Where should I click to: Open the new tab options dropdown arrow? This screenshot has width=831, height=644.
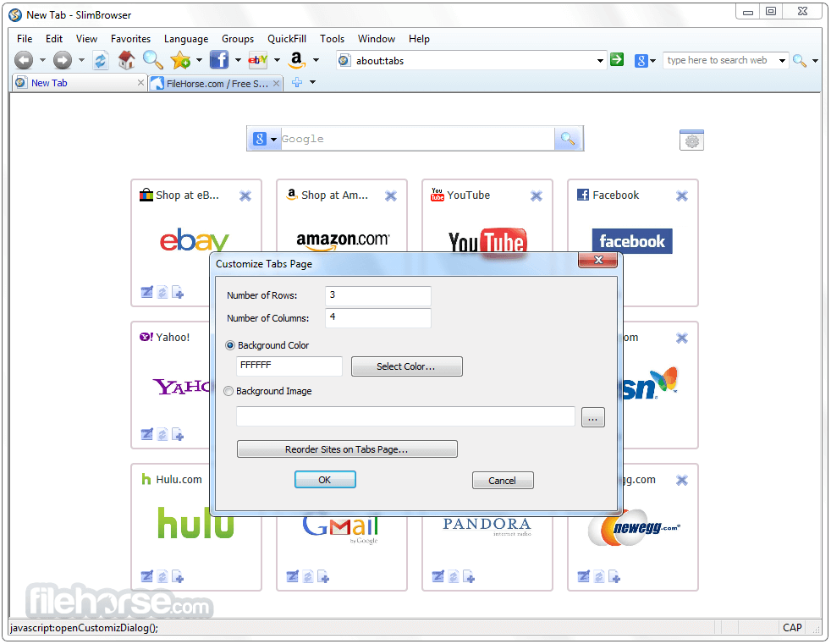tap(313, 82)
